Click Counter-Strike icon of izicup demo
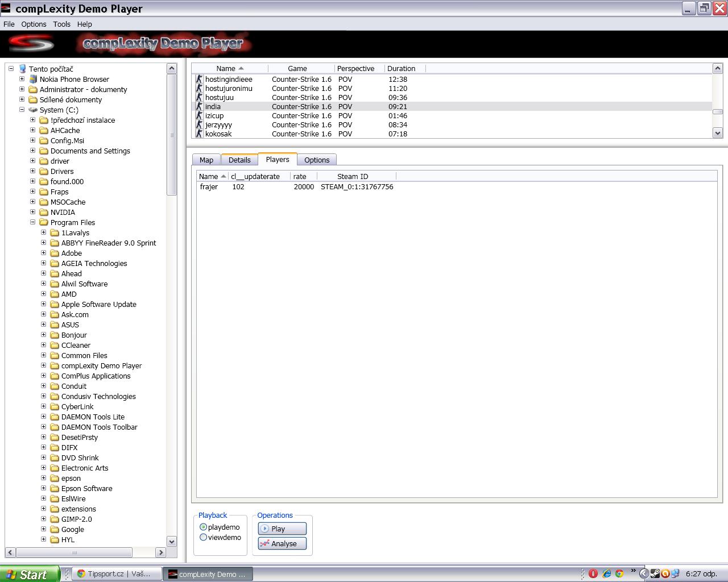This screenshot has width=728, height=582. coord(199,115)
